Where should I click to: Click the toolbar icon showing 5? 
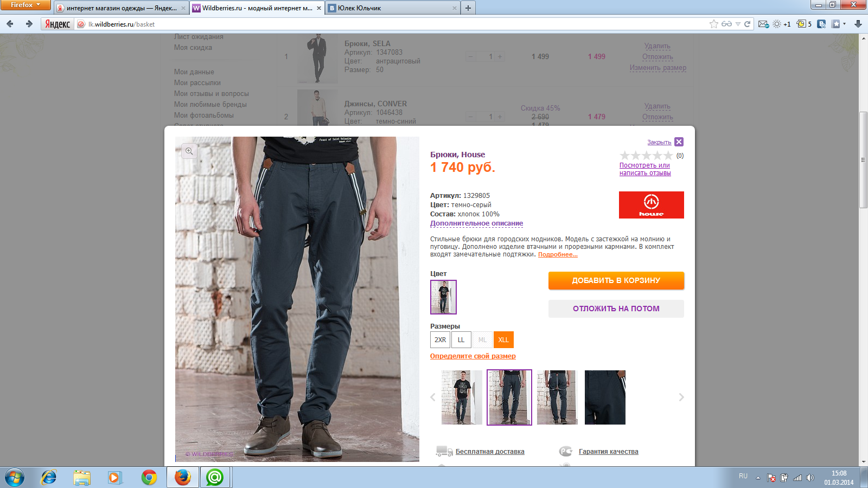pyautogui.click(x=804, y=24)
